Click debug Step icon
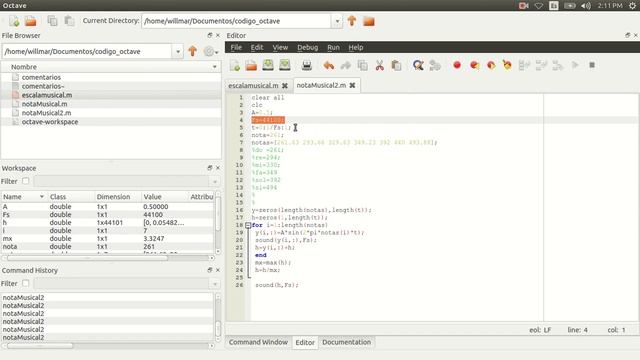640x360 pixels. pyautogui.click(x=524, y=65)
